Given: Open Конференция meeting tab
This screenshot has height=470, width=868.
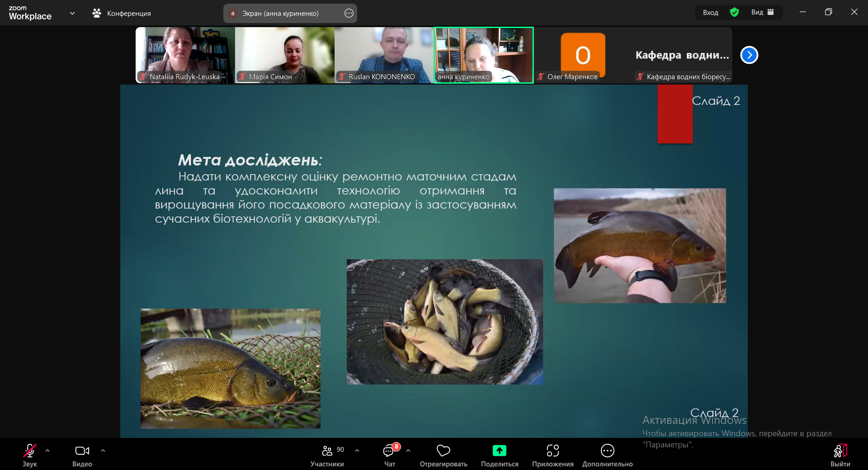Looking at the screenshot, I should pyautogui.click(x=122, y=13).
